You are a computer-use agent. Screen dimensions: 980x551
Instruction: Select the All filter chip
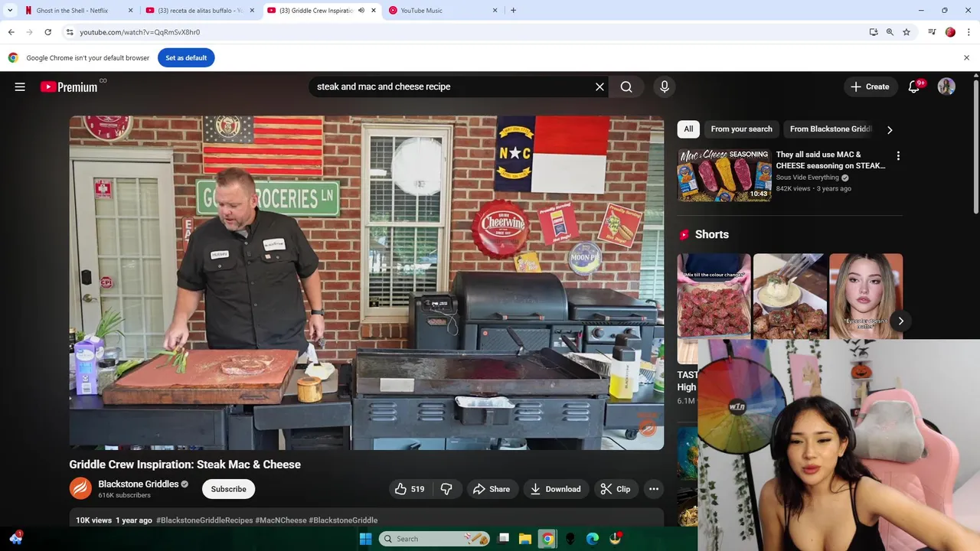[x=688, y=129]
